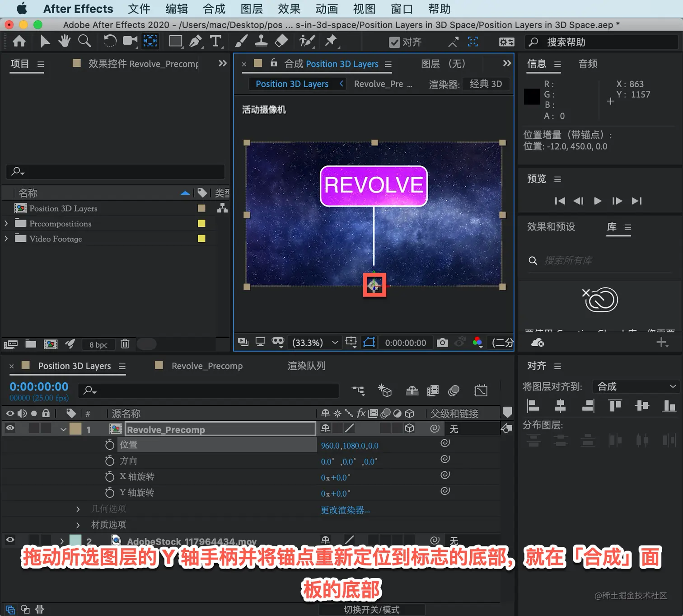Switch to the 音频 tab

(x=588, y=64)
